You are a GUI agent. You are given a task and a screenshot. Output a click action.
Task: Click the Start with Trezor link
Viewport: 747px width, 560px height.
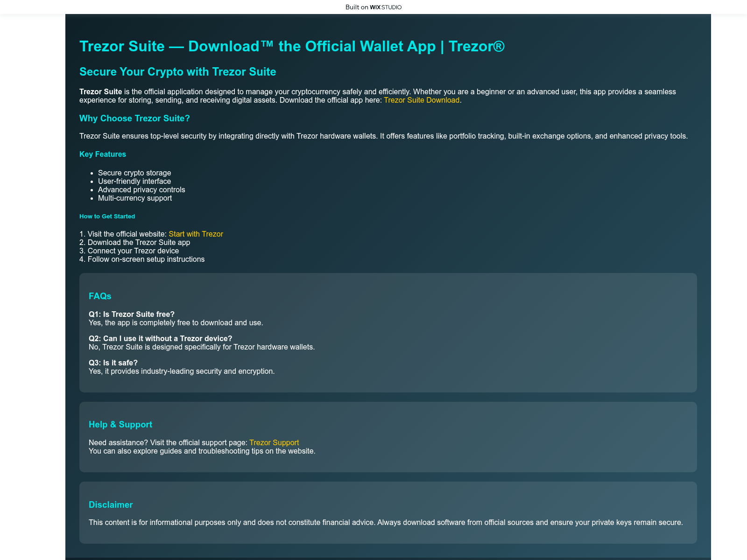click(196, 234)
